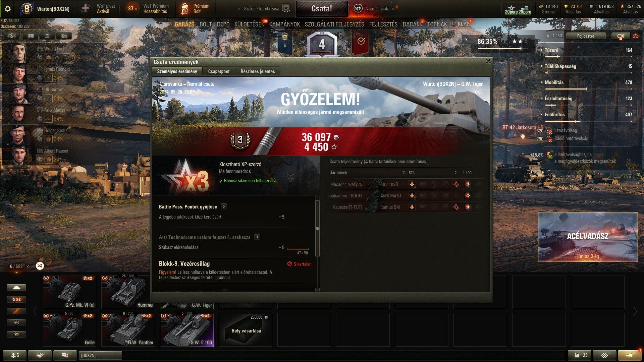The image size is (644, 362).
Task: Switch to the Csapatpont tab
Action: (219, 71)
